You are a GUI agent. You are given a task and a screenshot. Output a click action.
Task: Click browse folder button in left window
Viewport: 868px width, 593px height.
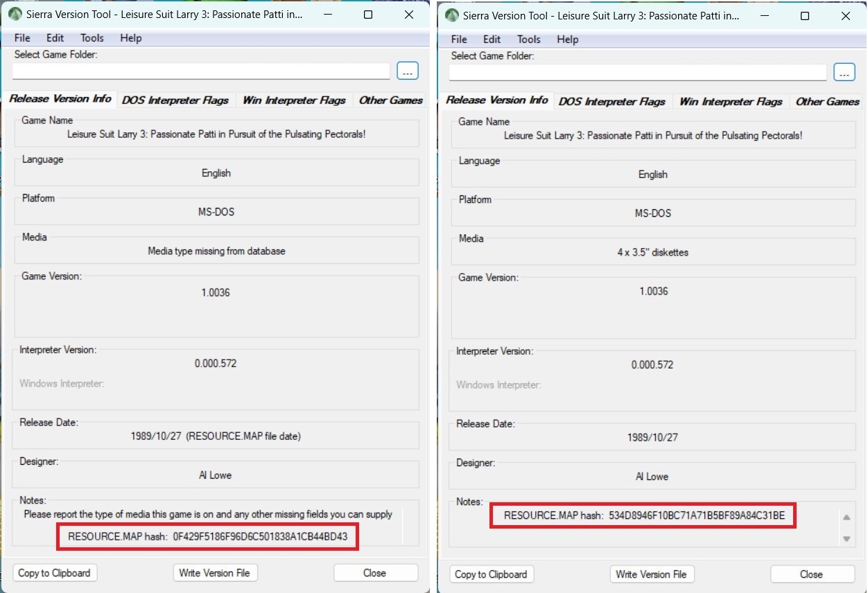[x=408, y=71]
